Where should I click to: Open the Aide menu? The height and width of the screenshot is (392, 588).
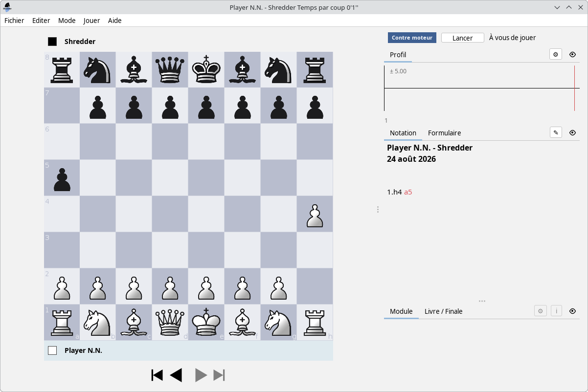(x=115, y=21)
